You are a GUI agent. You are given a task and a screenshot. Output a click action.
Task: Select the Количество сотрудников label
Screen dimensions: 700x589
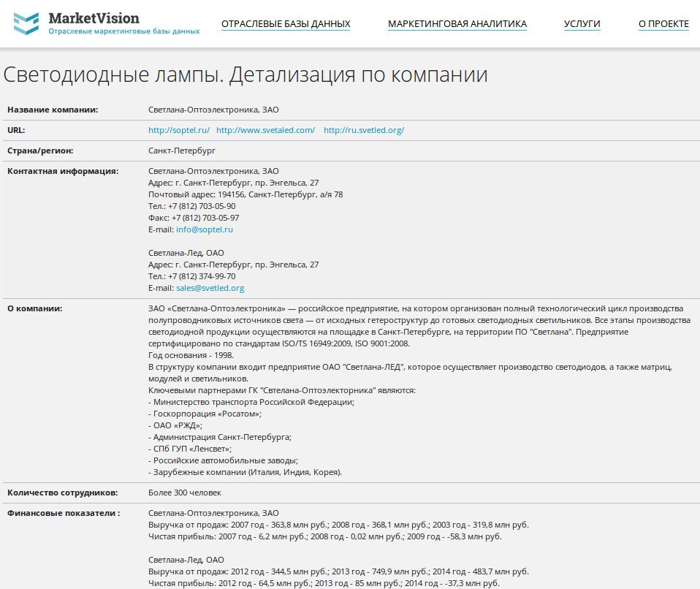63,493
